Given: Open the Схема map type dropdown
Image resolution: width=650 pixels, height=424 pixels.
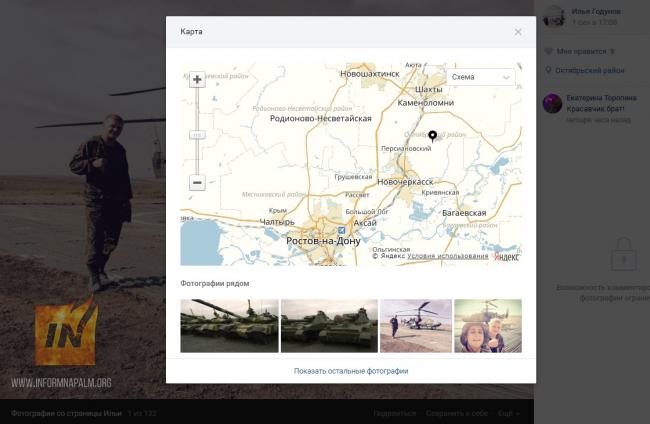Looking at the screenshot, I should pos(480,77).
